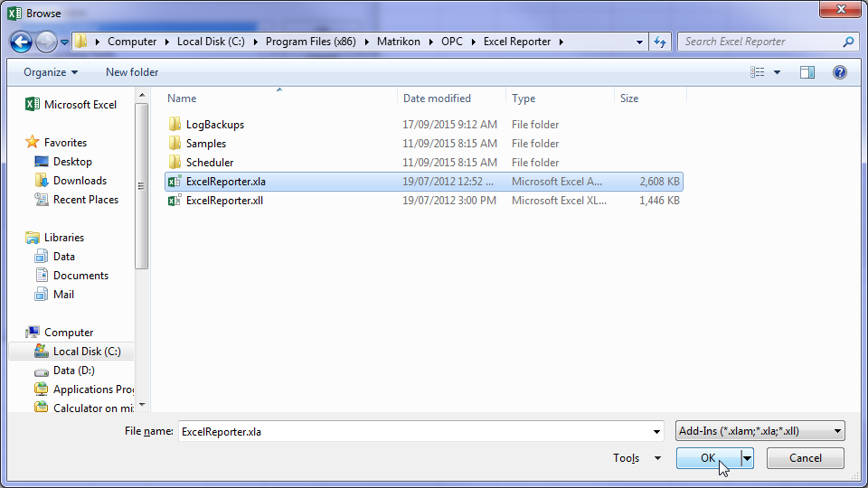
Task: Select the Scheduler folder icon
Action: point(175,162)
